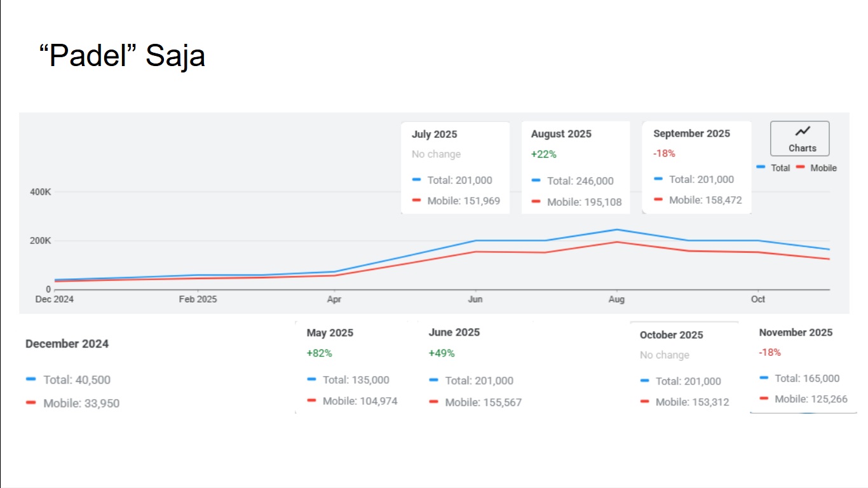Click the Oct x-axis label

(x=757, y=299)
